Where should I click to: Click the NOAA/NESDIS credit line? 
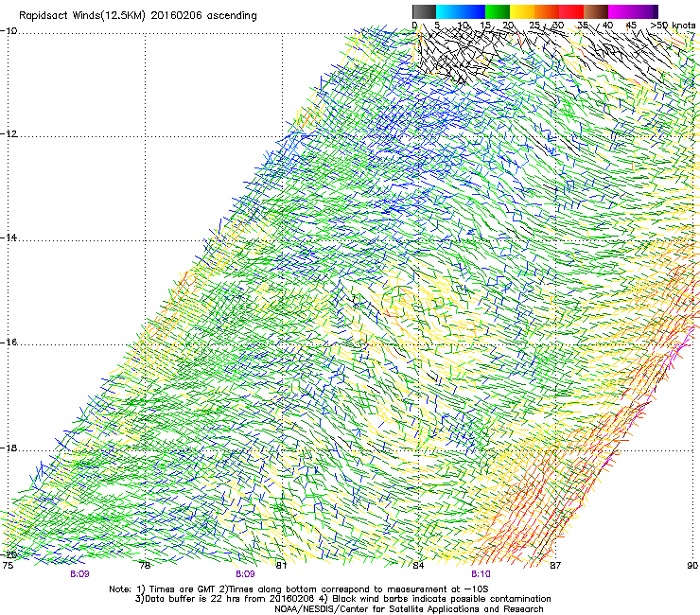tap(409, 609)
